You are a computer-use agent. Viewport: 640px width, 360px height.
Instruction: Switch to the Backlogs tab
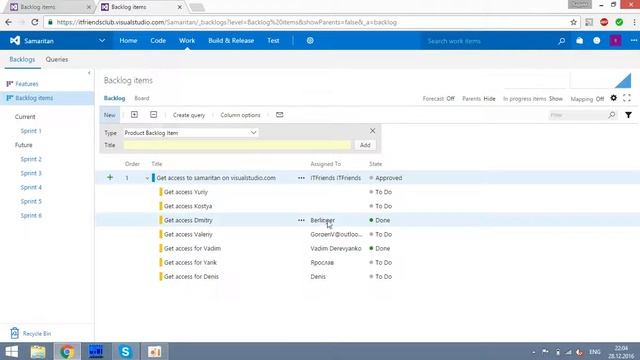[x=22, y=59]
